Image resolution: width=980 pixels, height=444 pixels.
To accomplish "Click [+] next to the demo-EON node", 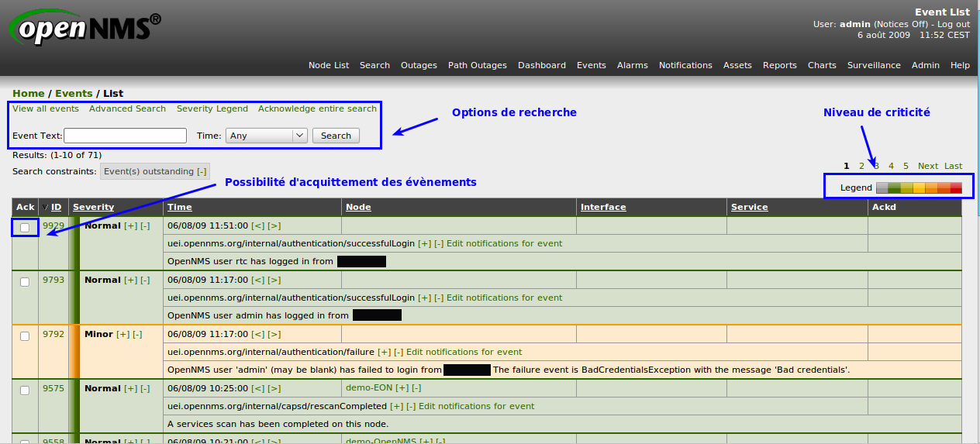I will click(402, 387).
